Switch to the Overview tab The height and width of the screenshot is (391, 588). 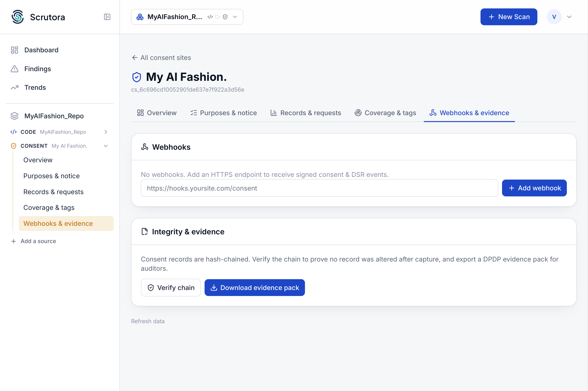click(157, 113)
